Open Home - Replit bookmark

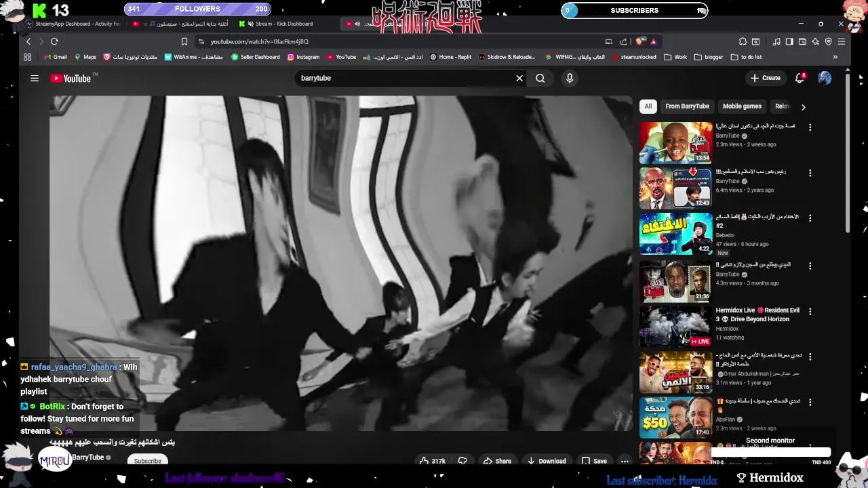coord(450,57)
